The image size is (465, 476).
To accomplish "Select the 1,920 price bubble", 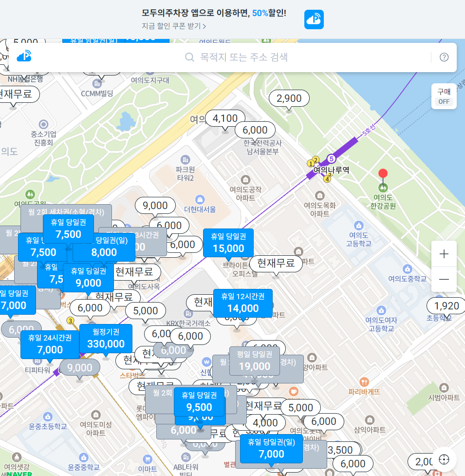I will (446, 306).
